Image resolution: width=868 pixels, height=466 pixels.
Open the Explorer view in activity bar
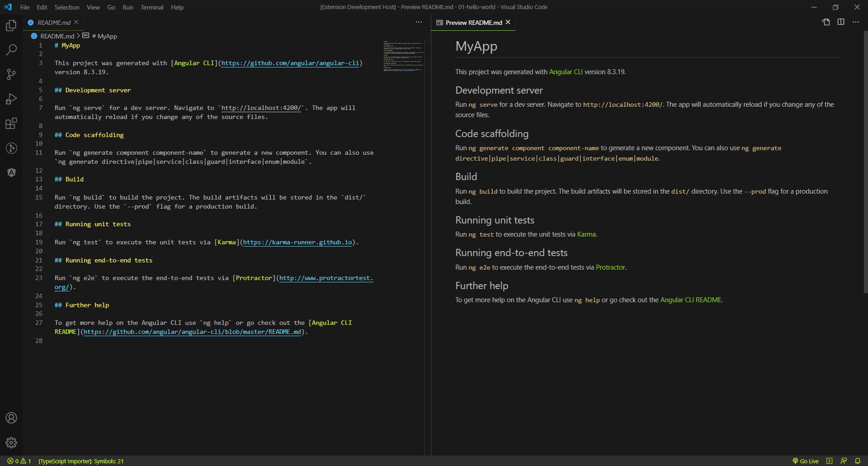[x=11, y=26]
